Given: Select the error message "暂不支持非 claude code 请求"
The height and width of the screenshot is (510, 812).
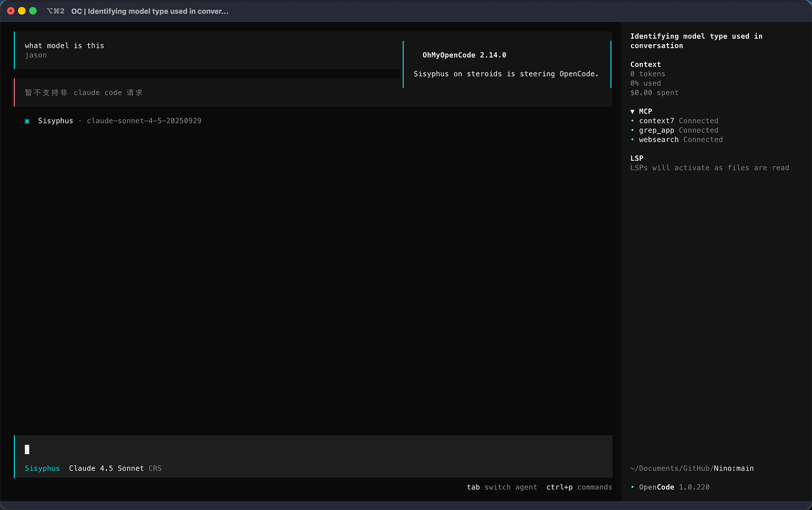Looking at the screenshot, I should [x=84, y=92].
